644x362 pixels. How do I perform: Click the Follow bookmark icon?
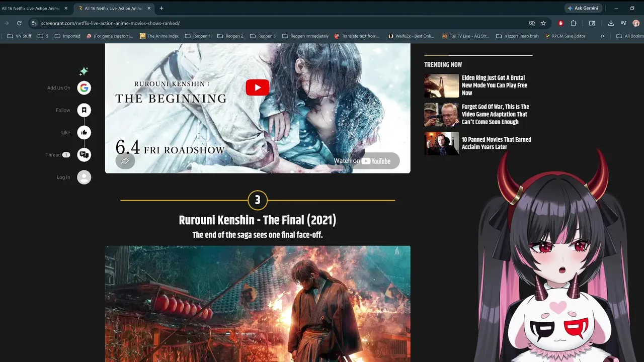[84, 110]
